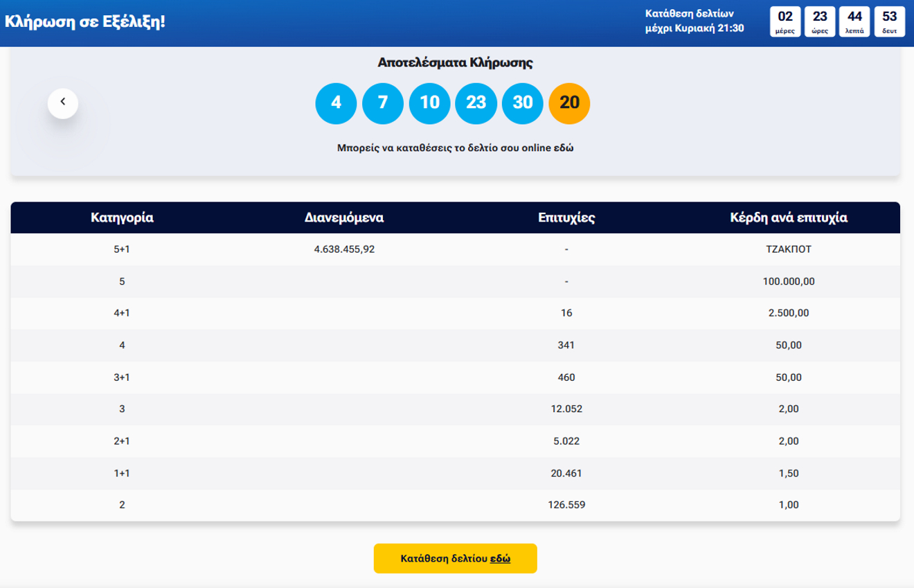Click the seconds countdown box
The width and height of the screenshot is (914, 588).
[890, 21]
